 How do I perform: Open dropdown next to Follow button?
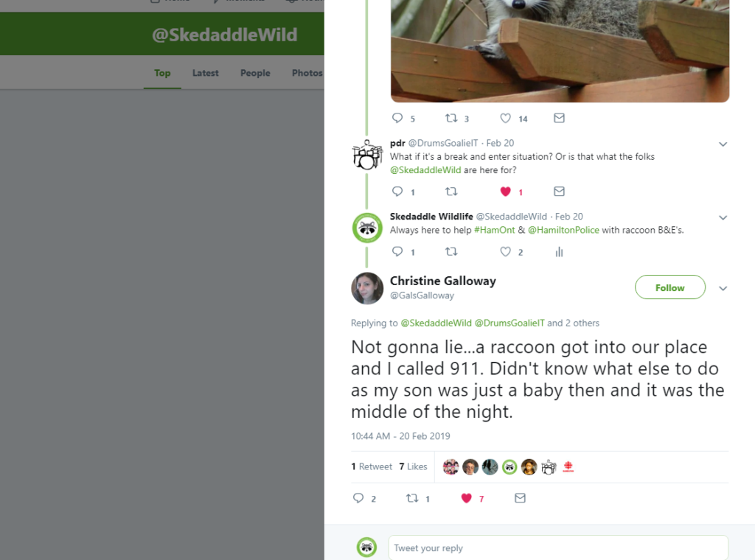(723, 288)
